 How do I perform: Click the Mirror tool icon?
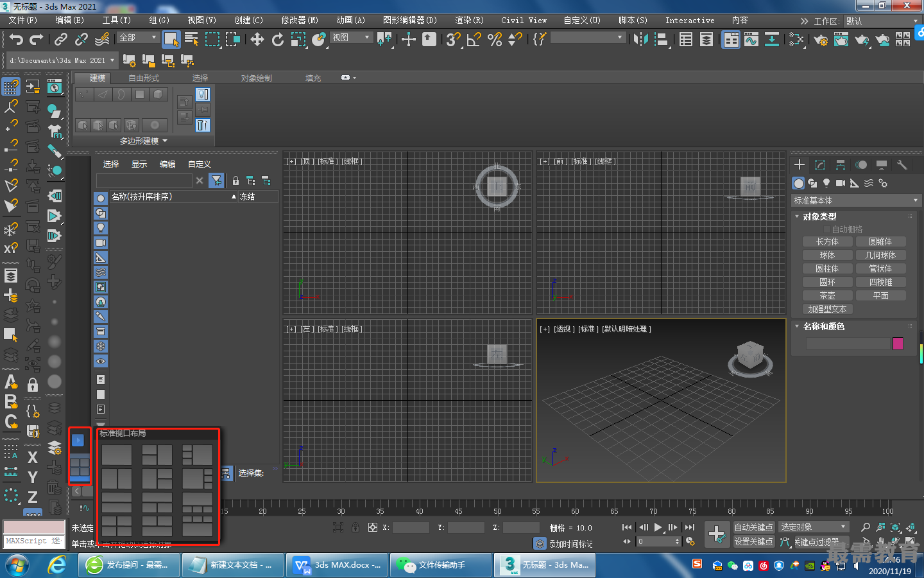(640, 40)
